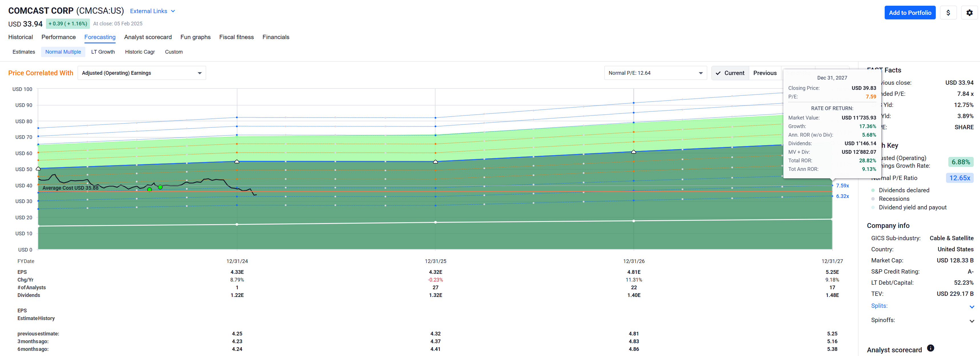980x356 pixels.
Task: Click the Cable & Satellite sub-industry value
Action: point(951,238)
